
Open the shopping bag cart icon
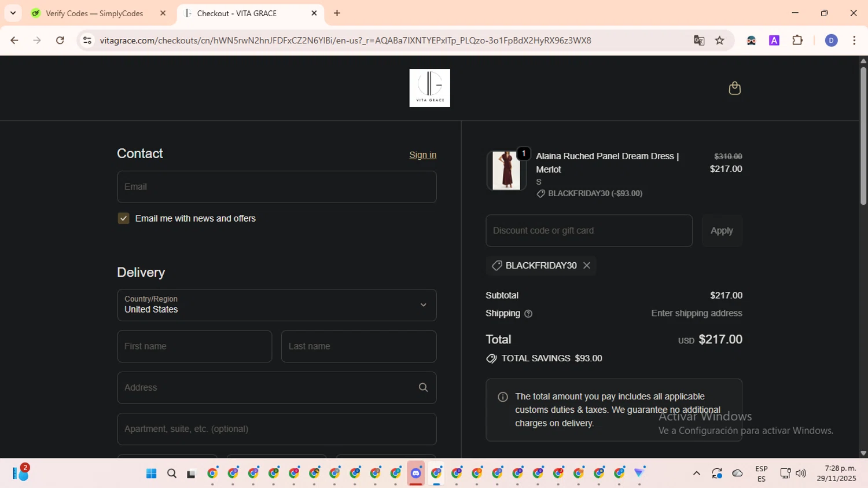point(734,88)
